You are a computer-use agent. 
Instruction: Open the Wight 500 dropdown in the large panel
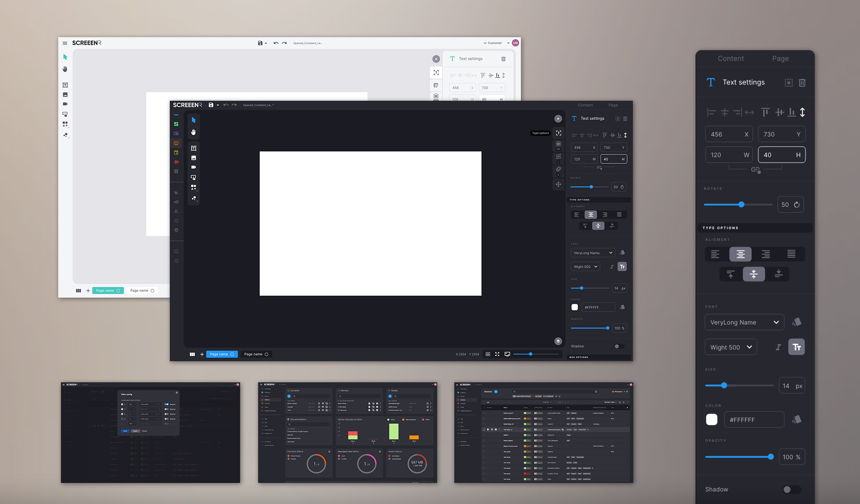[731, 347]
